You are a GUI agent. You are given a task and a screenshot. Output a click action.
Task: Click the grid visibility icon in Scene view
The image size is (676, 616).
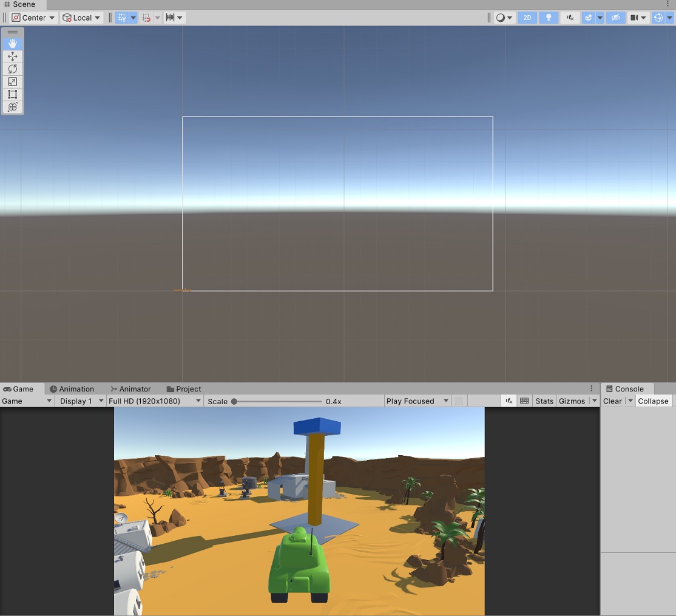tap(121, 17)
